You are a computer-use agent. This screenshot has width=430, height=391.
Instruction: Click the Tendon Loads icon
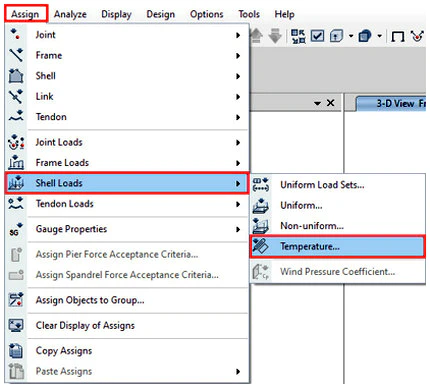coord(16,203)
